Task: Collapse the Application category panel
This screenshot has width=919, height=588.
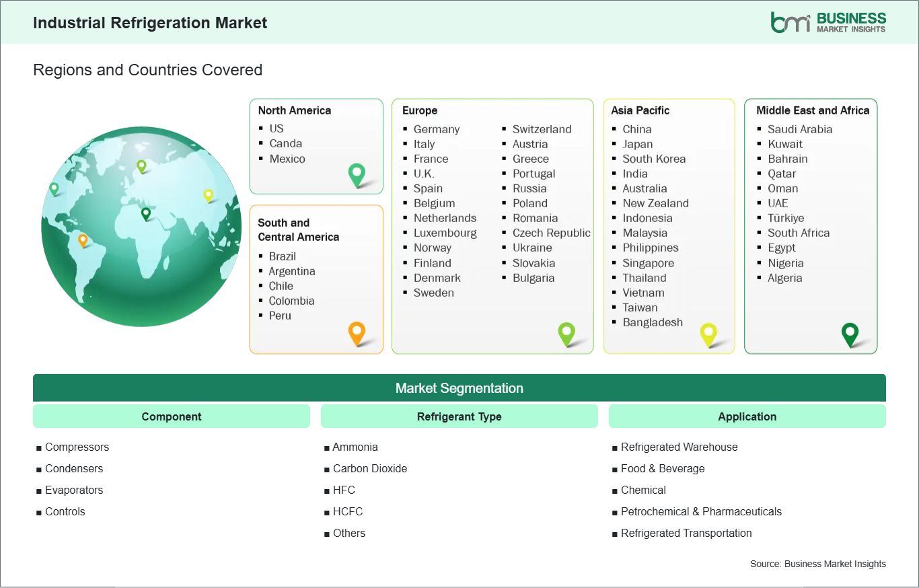Action: (747, 416)
